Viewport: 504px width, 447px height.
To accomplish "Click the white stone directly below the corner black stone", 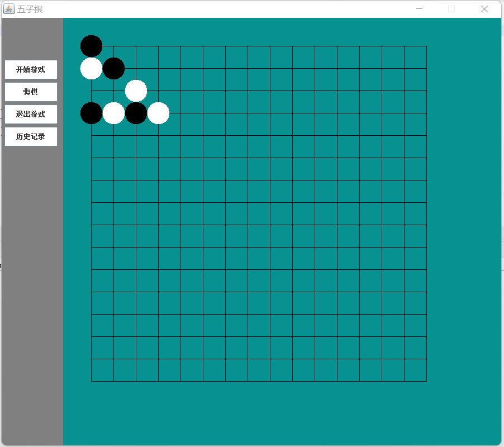I will click(91, 69).
